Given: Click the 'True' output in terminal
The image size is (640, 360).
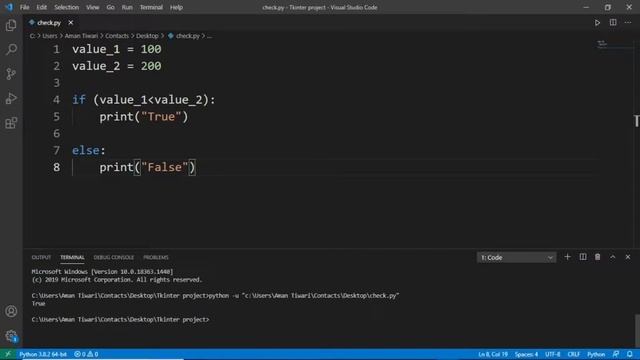Looking at the screenshot, I should 38,304.
